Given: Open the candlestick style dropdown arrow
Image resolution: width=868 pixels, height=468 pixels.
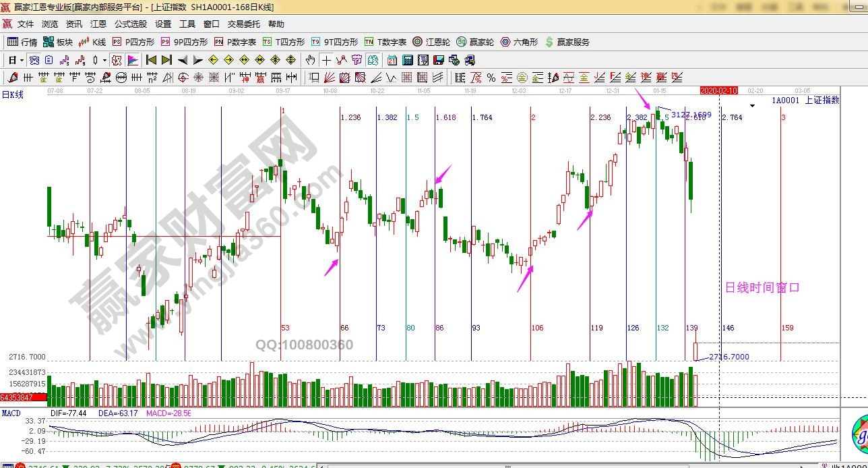Looking at the screenshot, I should pyautogui.click(x=104, y=60).
